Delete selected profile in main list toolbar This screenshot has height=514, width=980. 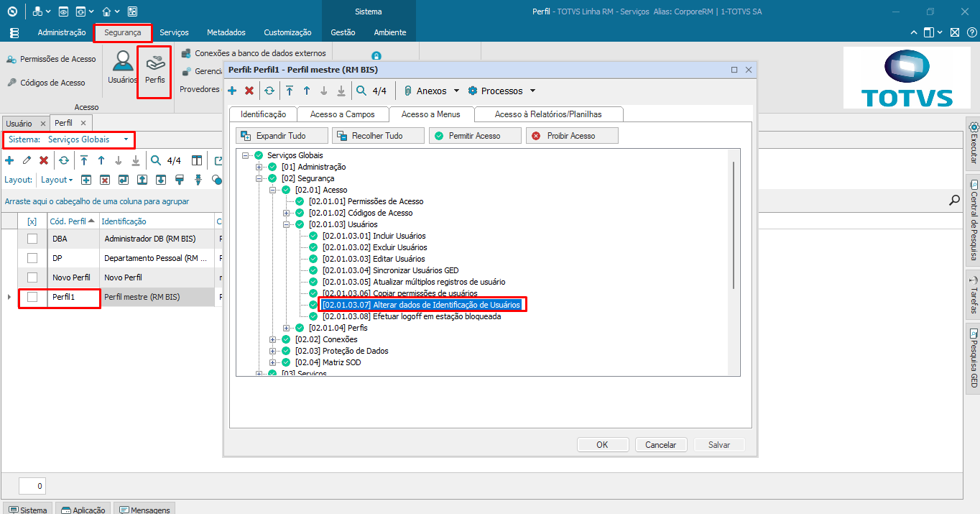(44, 160)
